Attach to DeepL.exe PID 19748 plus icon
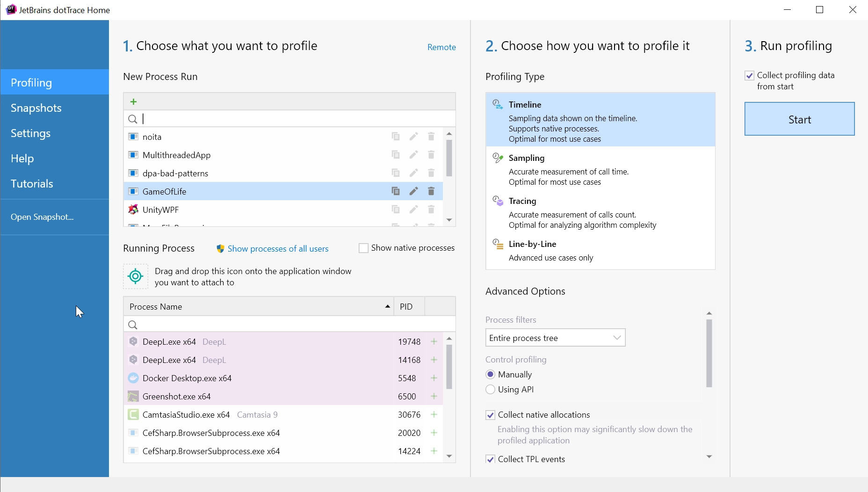Viewport: 868px width, 492px height. (434, 342)
